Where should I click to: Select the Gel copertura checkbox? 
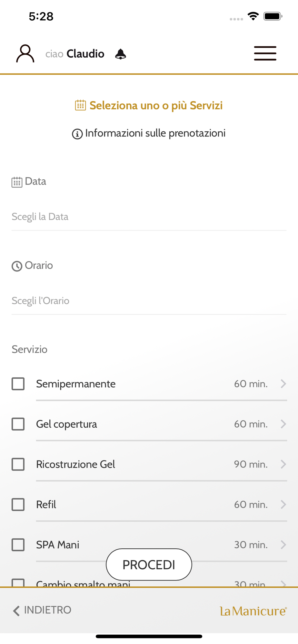click(x=18, y=424)
